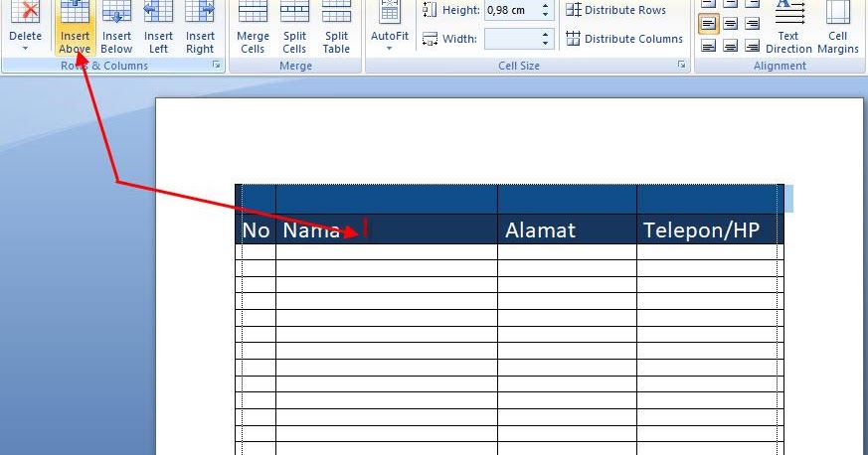
Task: Decrease column Width with down arrow
Action: click(545, 43)
